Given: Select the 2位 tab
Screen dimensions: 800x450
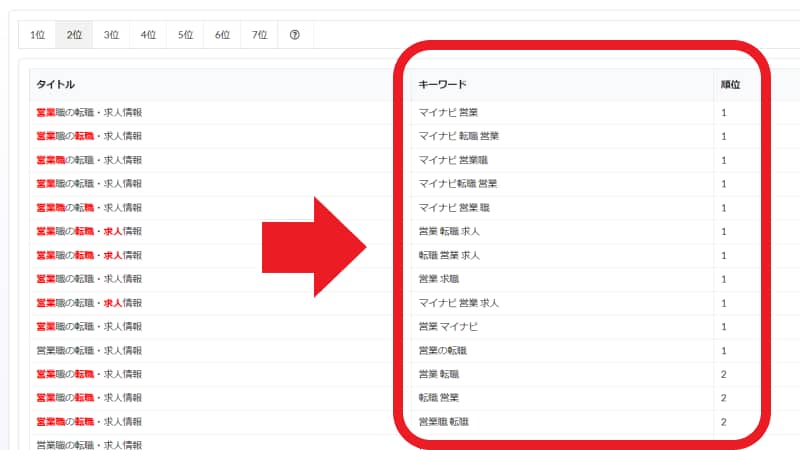Looking at the screenshot, I should (x=74, y=35).
